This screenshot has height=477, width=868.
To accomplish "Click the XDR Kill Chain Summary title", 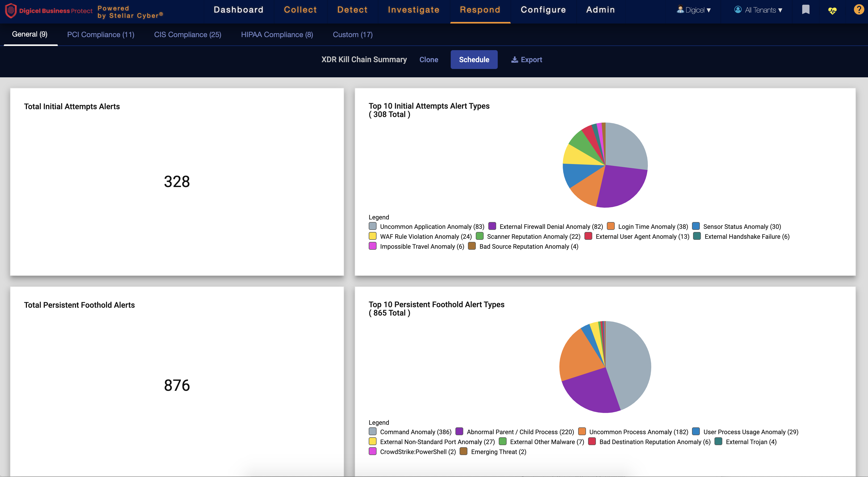I will (x=364, y=60).
